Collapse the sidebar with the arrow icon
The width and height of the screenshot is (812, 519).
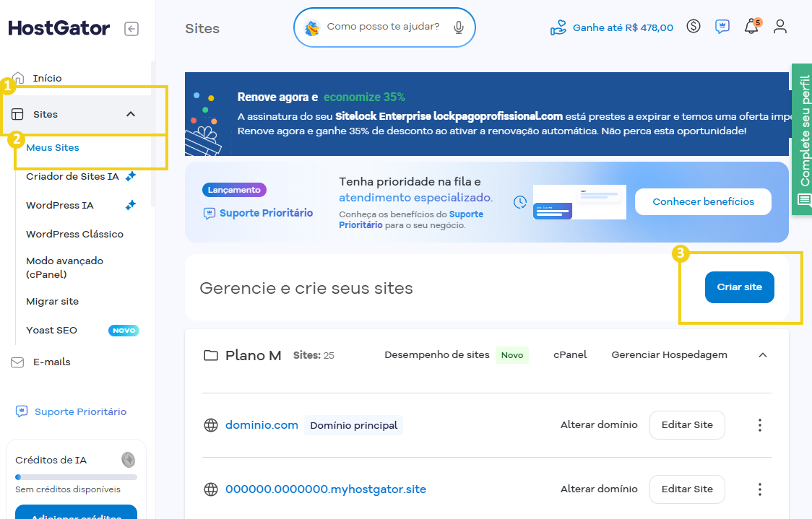131,28
